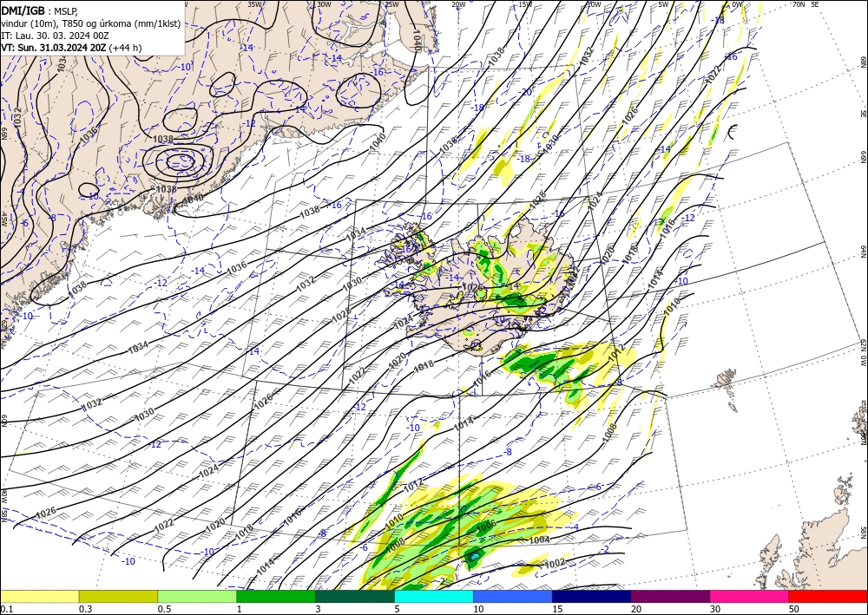Click the 'vindur (10m), T850 og úrkoma' line
868x615 pixels.
click(91, 23)
